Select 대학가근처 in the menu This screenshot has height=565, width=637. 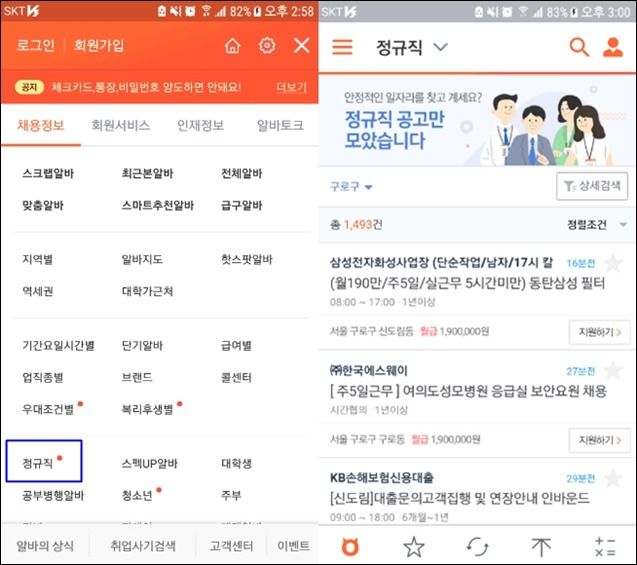tap(147, 291)
